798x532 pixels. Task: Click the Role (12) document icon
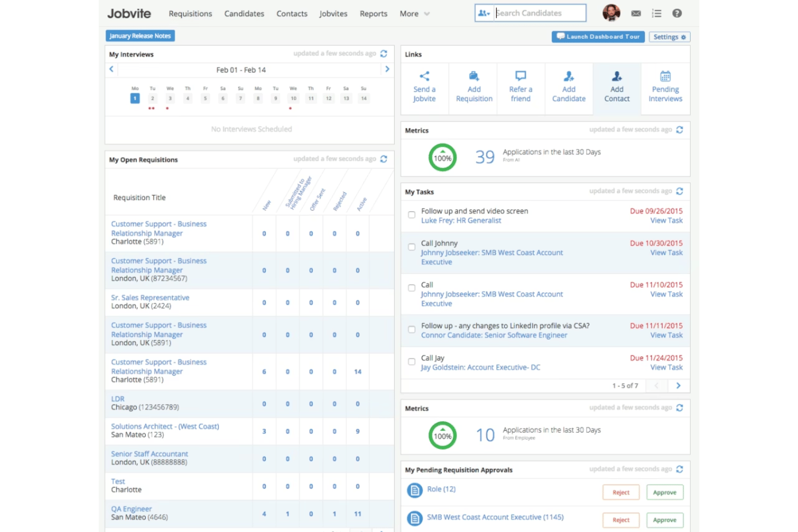point(415,490)
